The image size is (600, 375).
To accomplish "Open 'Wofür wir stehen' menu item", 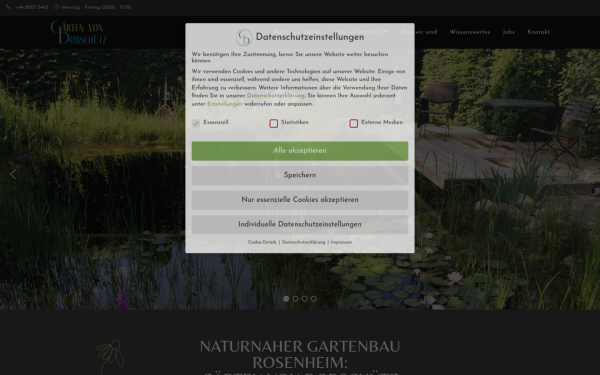I will (298, 32).
